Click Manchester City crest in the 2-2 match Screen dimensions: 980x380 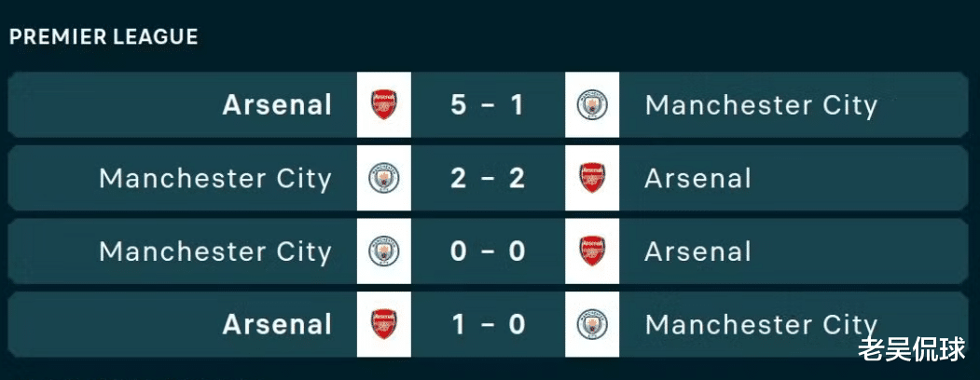[x=383, y=178]
